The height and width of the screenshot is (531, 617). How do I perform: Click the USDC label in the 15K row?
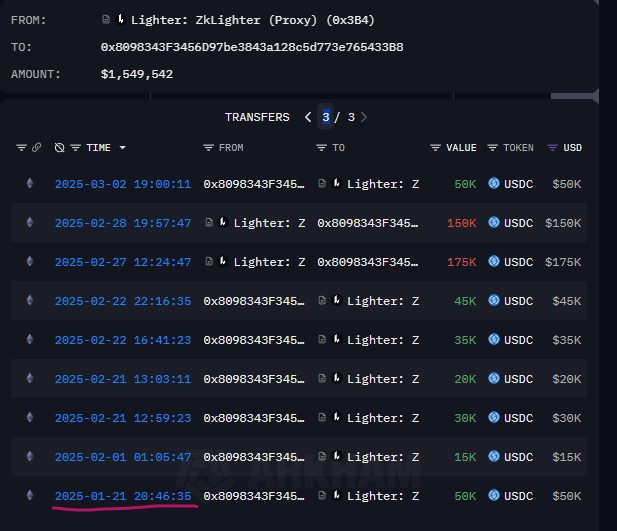point(519,457)
